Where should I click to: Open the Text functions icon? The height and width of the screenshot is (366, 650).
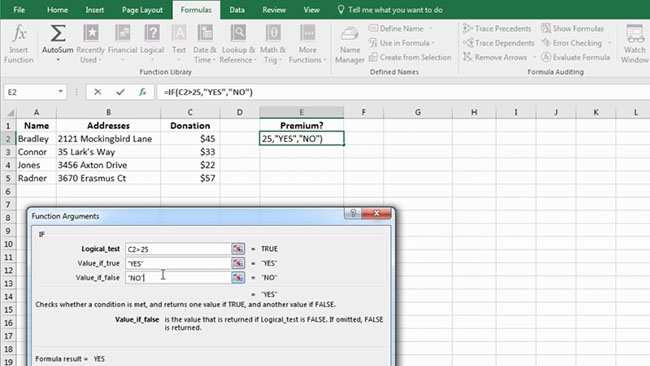click(x=179, y=33)
